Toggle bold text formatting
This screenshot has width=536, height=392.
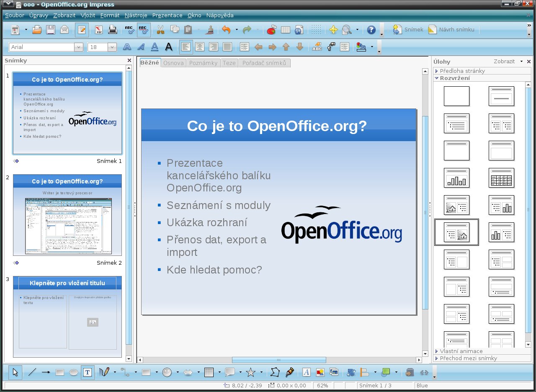coord(127,47)
